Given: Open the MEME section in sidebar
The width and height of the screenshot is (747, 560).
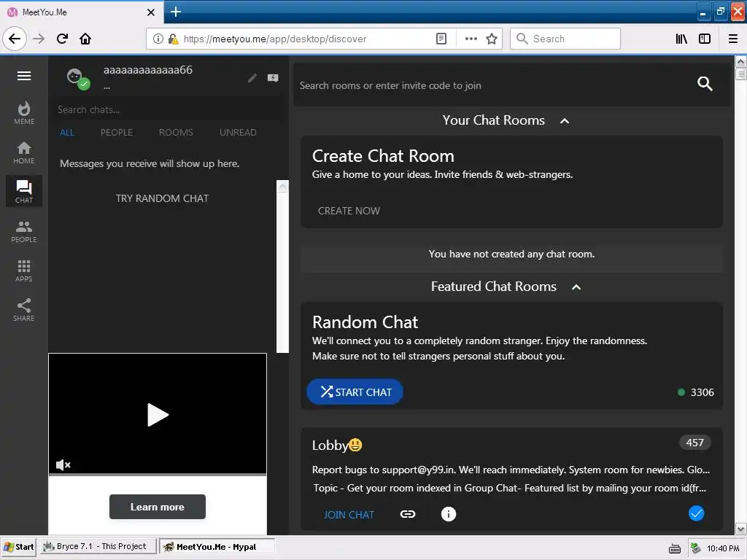Looking at the screenshot, I should click(x=24, y=113).
